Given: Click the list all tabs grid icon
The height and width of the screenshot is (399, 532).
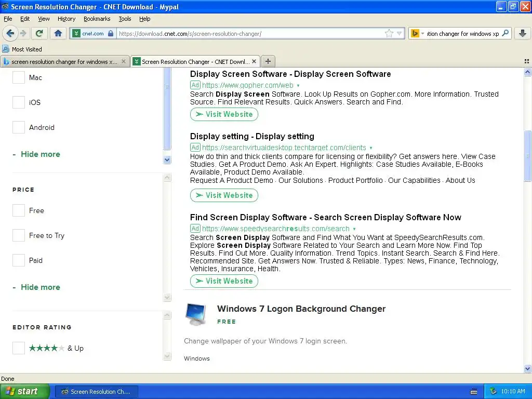Looking at the screenshot, I should click(x=527, y=61).
